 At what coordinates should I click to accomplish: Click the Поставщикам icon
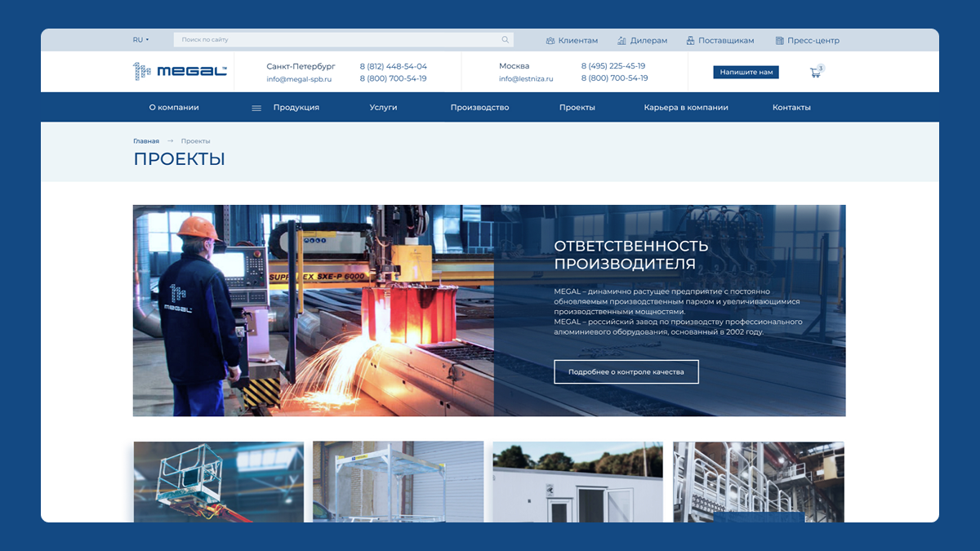690,41
